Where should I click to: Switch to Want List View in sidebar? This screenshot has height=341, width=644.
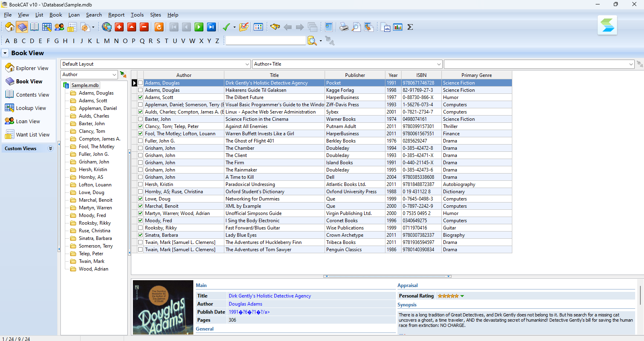click(27, 134)
